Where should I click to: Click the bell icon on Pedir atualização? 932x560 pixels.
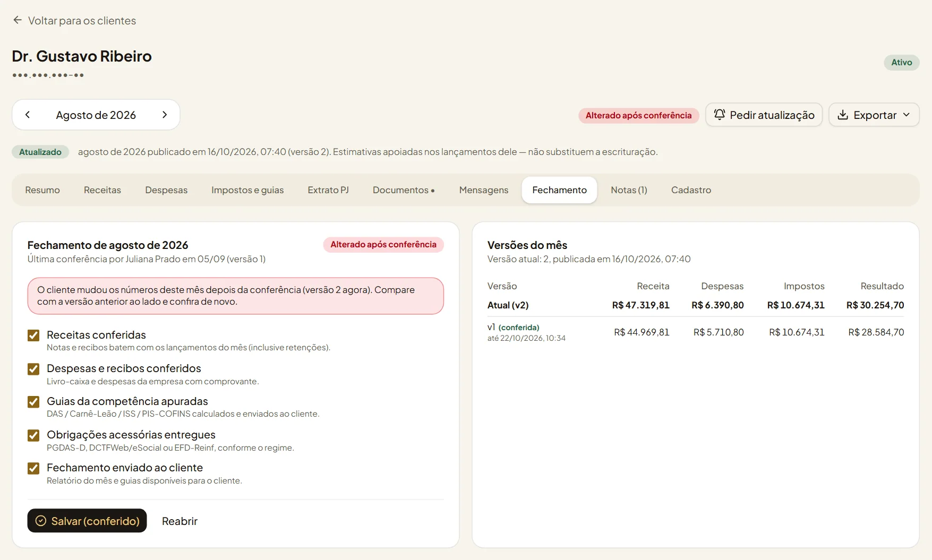[x=720, y=115]
